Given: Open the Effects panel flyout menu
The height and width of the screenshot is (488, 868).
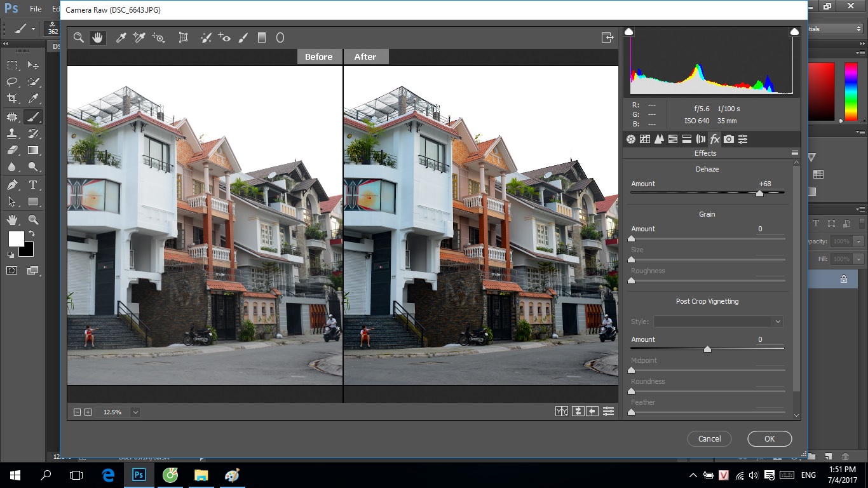Looking at the screenshot, I should [794, 153].
